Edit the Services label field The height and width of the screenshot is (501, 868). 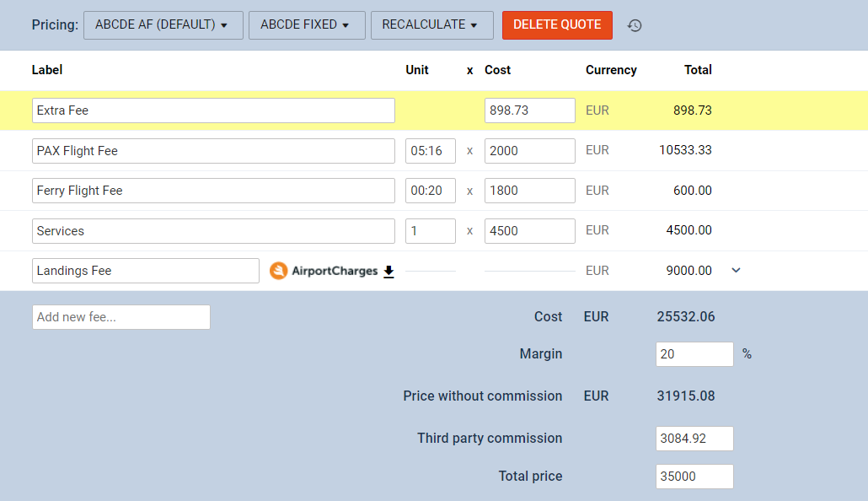click(213, 231)
